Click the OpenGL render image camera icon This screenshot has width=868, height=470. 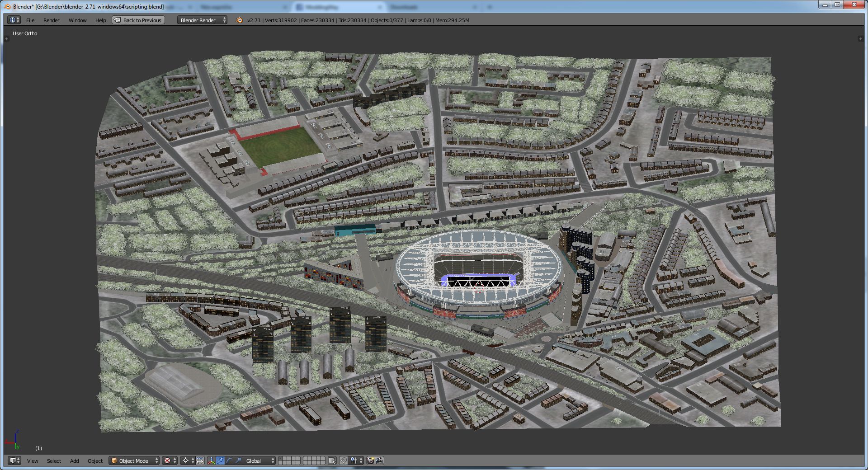370,461
